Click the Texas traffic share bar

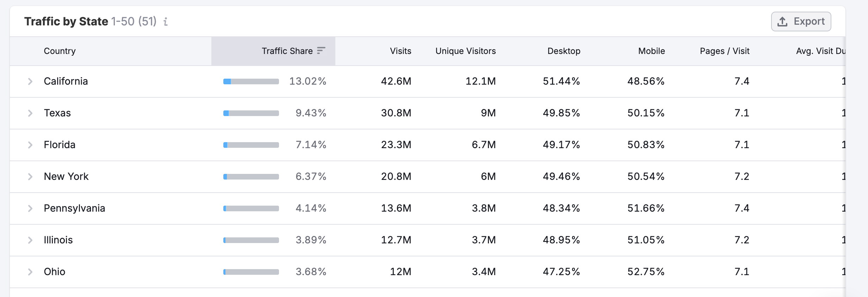click(251, 113)
